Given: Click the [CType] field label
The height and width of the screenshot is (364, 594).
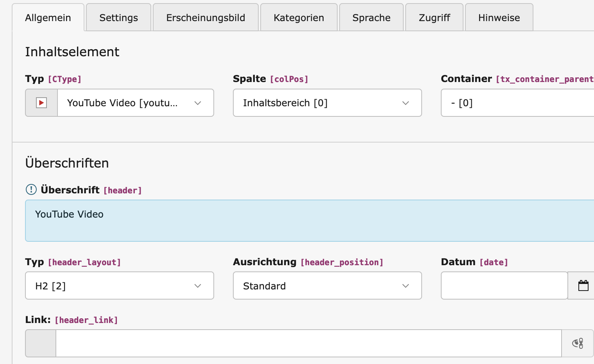Looking at the screenshot, I should 64,79.
